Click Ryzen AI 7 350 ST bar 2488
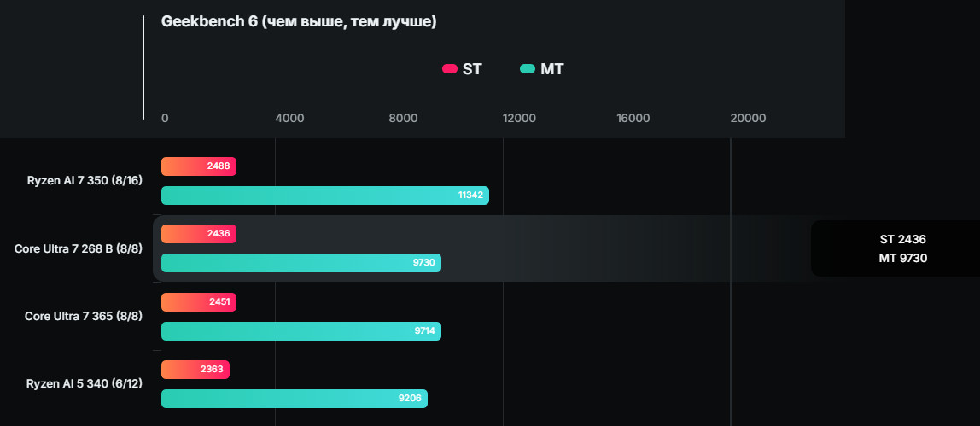 click(198, 166)
